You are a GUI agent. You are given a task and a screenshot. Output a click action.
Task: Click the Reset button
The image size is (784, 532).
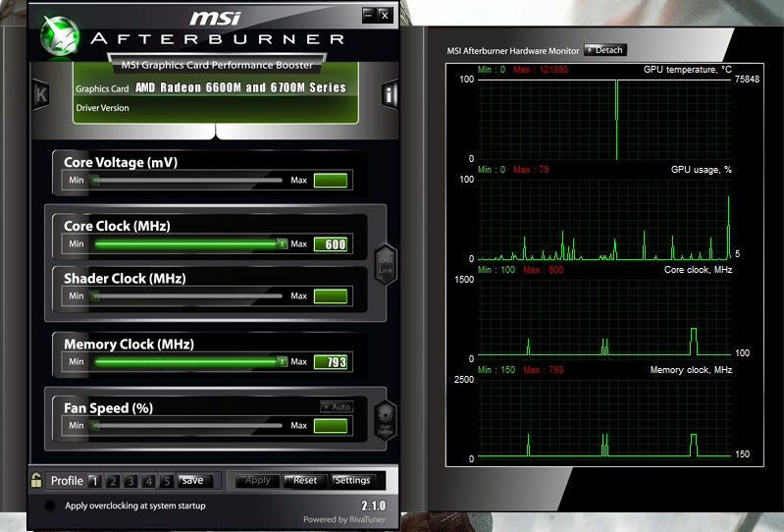click(x=304, y=481)
